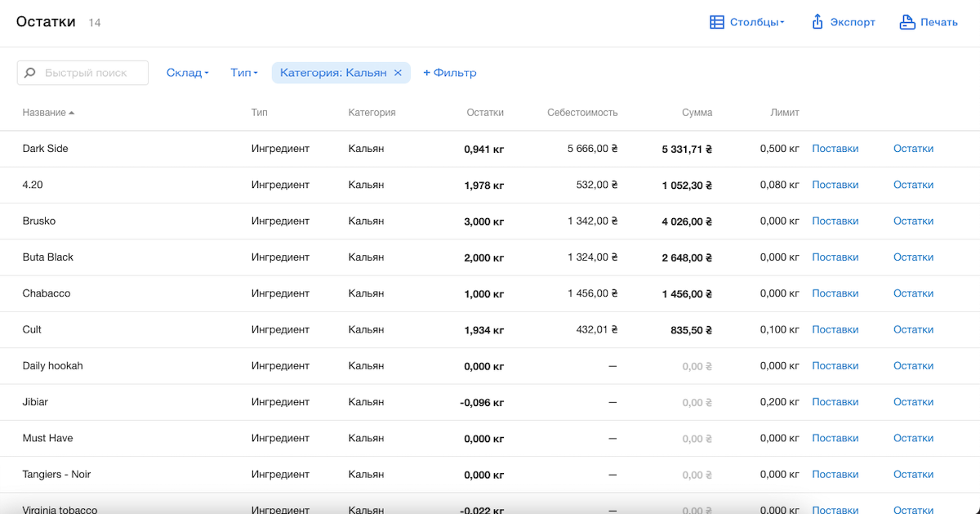This screenshot has height=514, width=980.
Task: Open Остатки link for Cult
Action: pyautogui.click(x=913, y=329)
